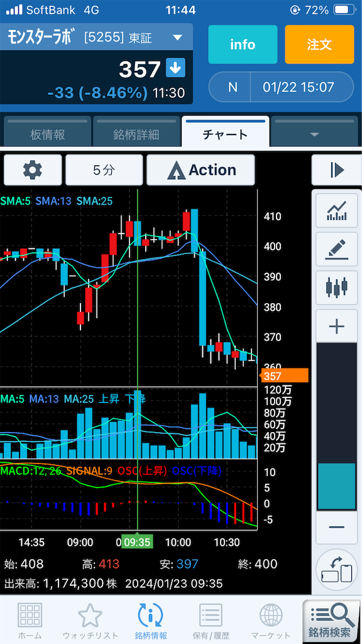Tap the 09:35 crosshair time marker
This screenshot has height=644, width=362.
(x=138, y=541)
